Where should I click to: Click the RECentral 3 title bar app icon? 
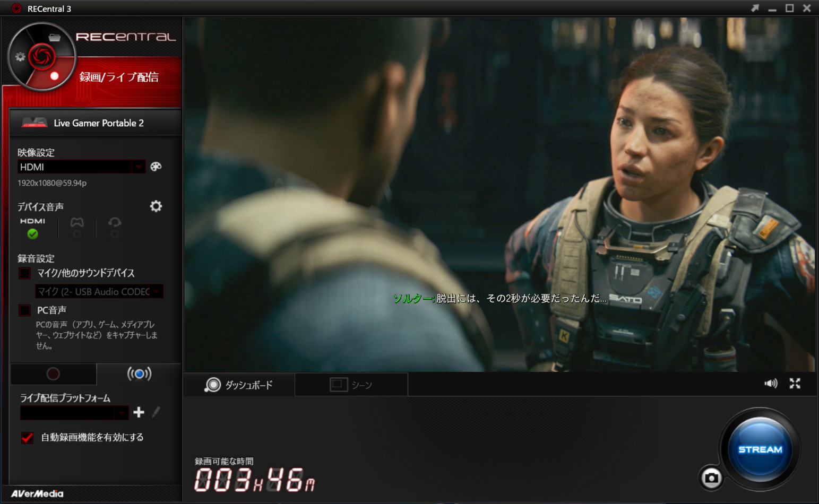click(16, 8)
